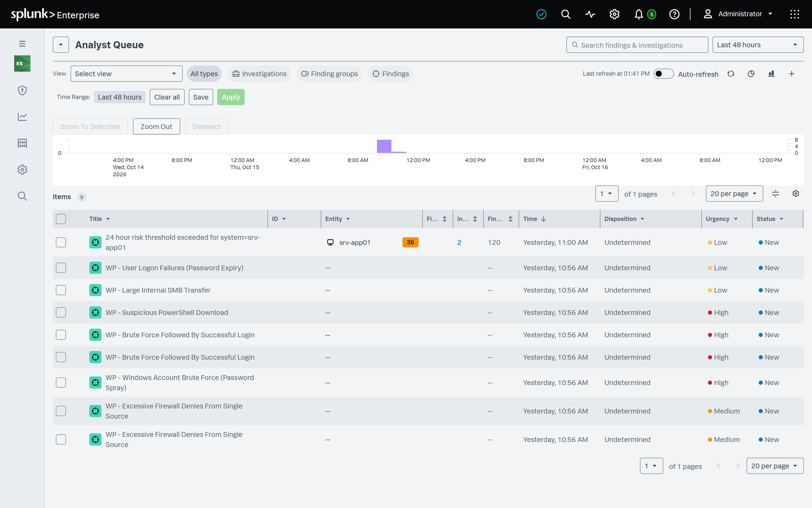Toggle the bar chart timeline icon
Screen dimensions: 812x508
point(771,74)
